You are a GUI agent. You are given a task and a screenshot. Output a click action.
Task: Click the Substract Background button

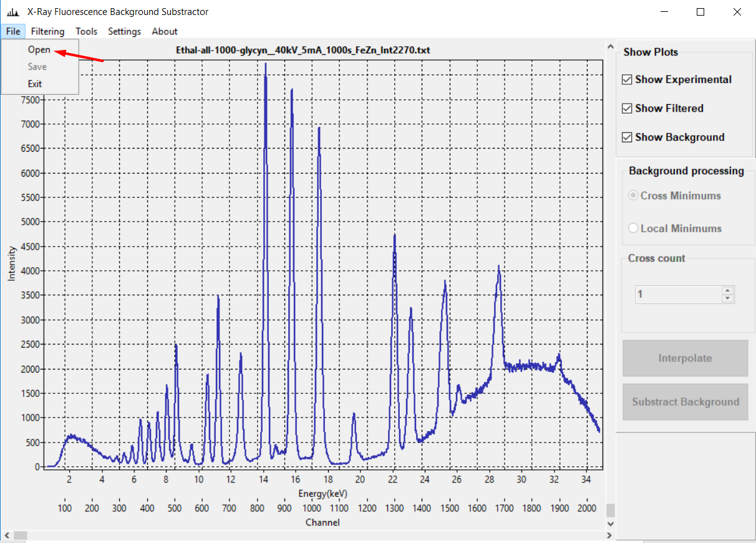click(685, 402)
